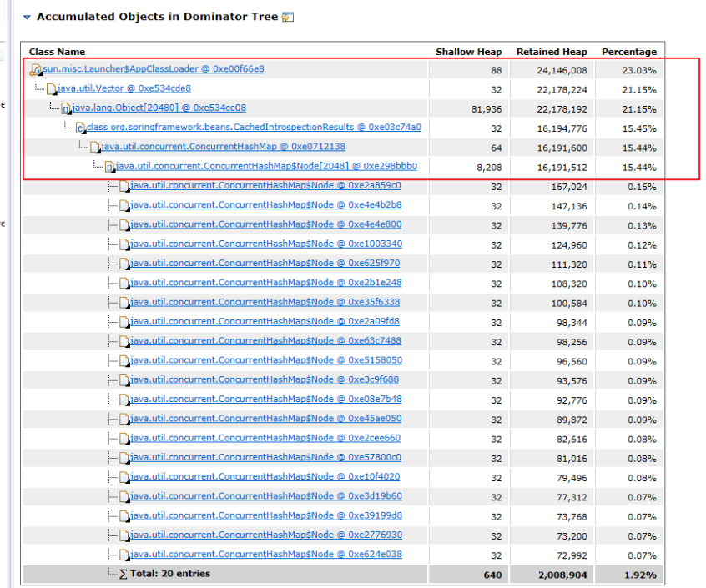
Task: Open ConcurrentHashMap$Node @ 0xe10f4020 link
Action: pyautogui.click(x=265, y=476)
